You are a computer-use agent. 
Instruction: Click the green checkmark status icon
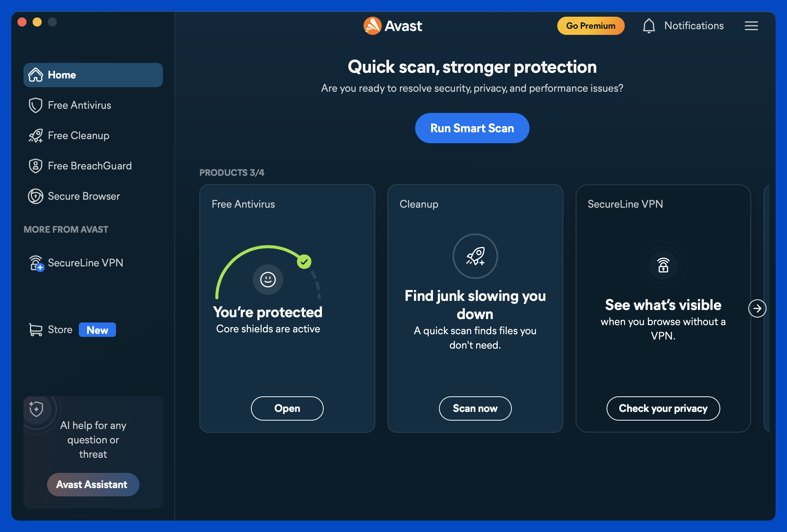click(304, 261)
